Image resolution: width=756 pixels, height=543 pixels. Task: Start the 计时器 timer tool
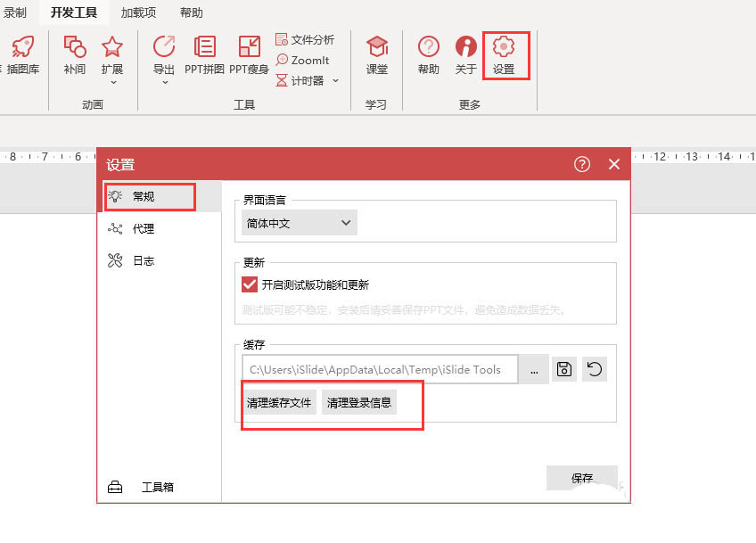pos(300,80)
